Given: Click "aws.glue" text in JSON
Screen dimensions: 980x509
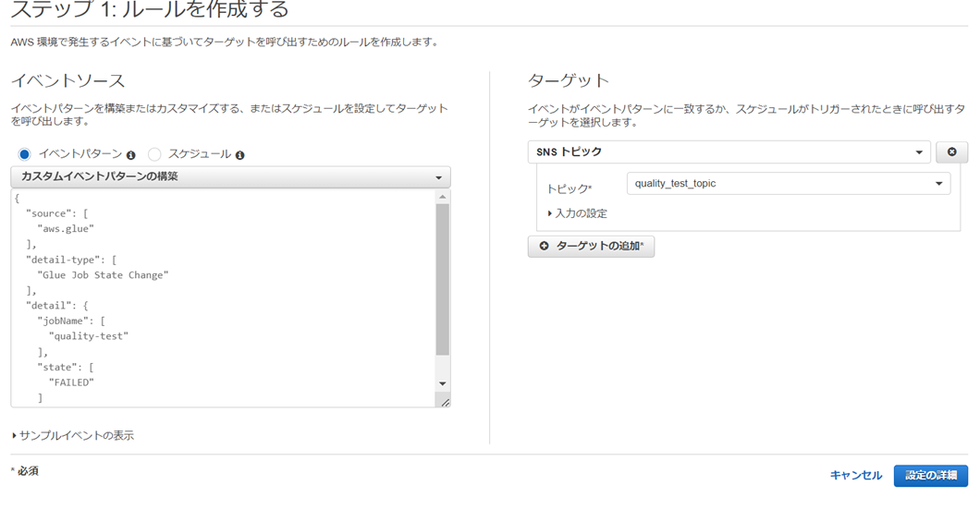Looking at the screenshot, I should click(66, 228).
